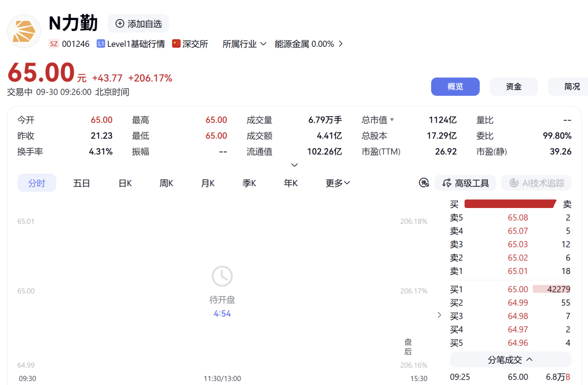Click the 卖3 price 65.03
The height and width of the screenshot is (385, 588).
click(x=518, y=245)
